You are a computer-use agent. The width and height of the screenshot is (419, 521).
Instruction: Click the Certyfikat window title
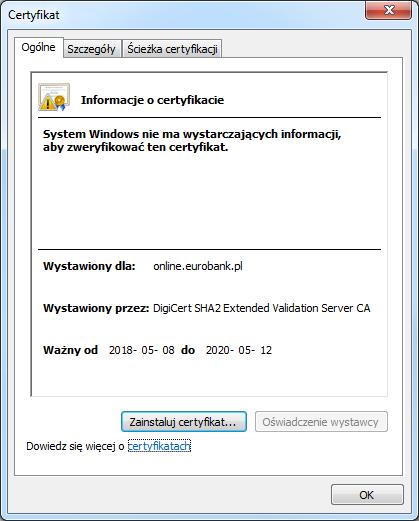point(34,15)
